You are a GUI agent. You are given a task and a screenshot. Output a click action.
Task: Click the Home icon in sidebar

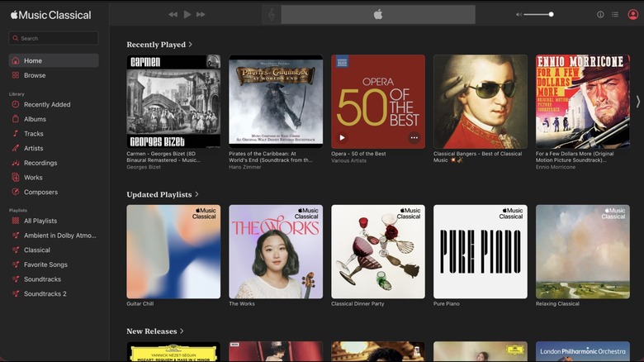click(16, 60)
